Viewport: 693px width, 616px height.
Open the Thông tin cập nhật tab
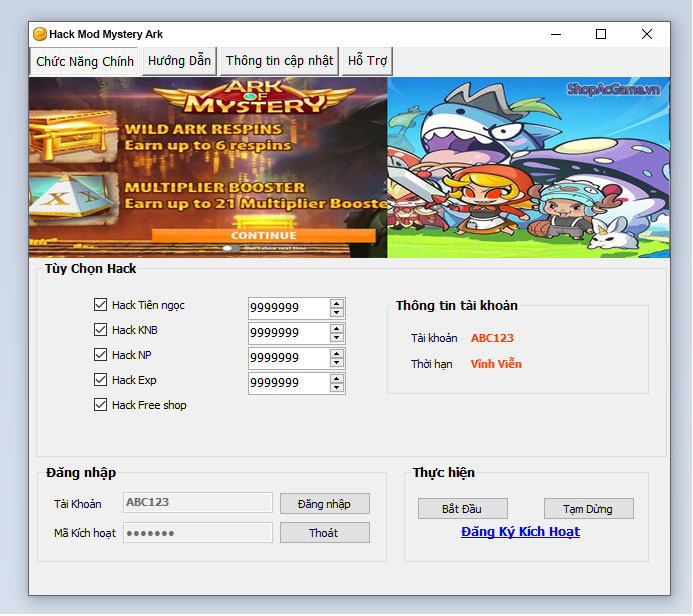pos(279,61)
